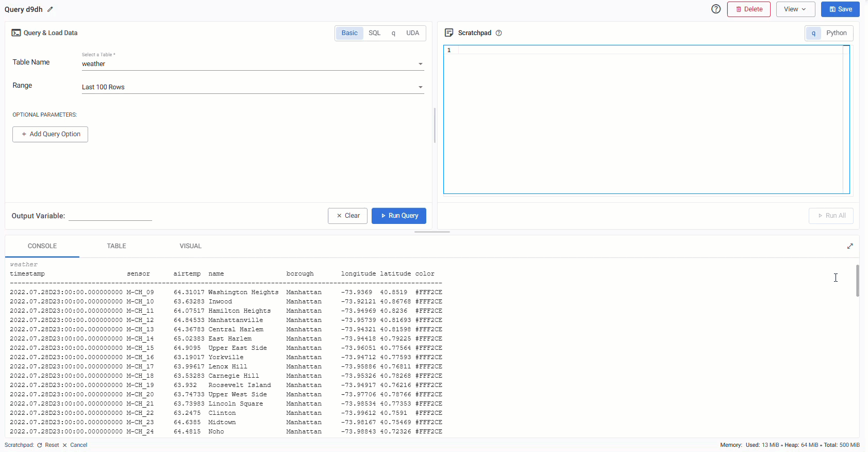Open the View dropdown menu
Viewport: 868px width, 452px height.
795,9
